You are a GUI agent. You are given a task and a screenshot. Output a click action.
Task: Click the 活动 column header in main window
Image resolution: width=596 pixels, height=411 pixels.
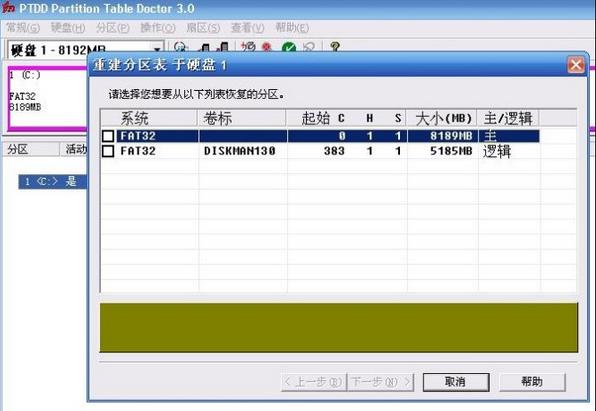pos(74,149)
